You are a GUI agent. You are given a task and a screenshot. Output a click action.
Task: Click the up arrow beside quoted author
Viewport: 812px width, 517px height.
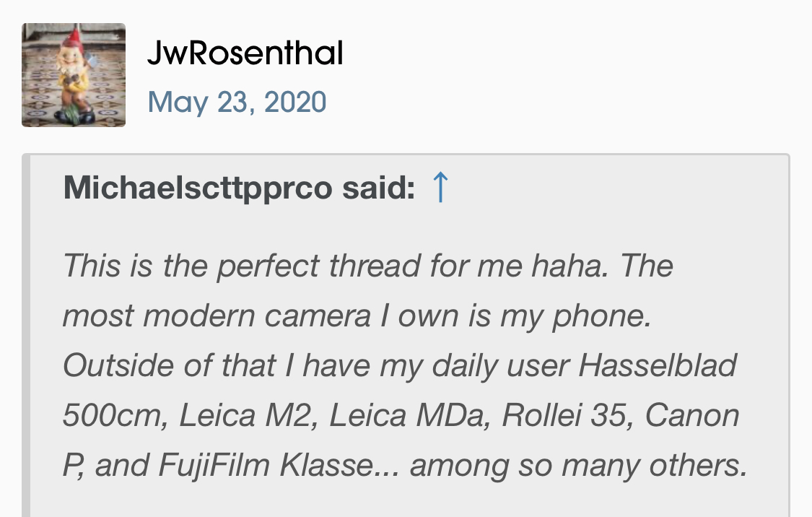point(440,188)
